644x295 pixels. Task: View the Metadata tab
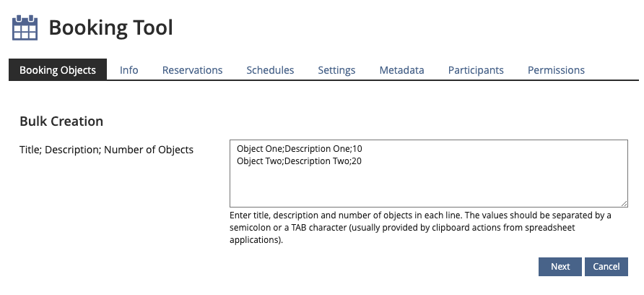pyautogui.click(x=401, y=70)
